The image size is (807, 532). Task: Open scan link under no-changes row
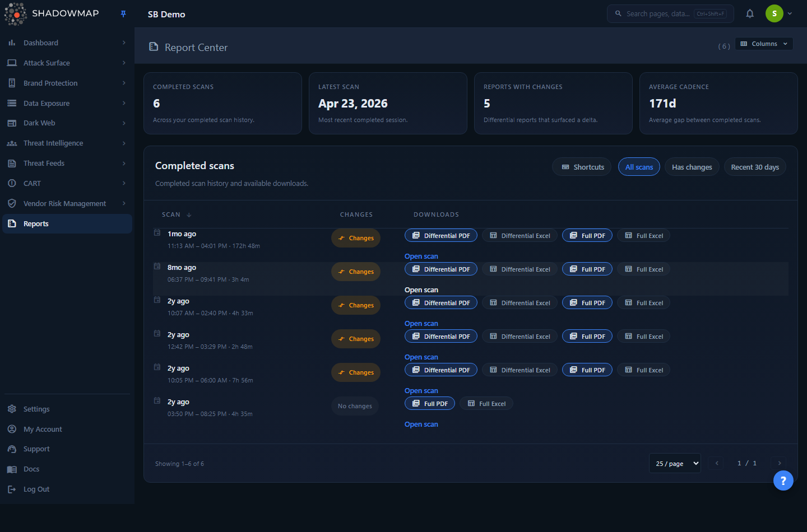coord(421,424)
